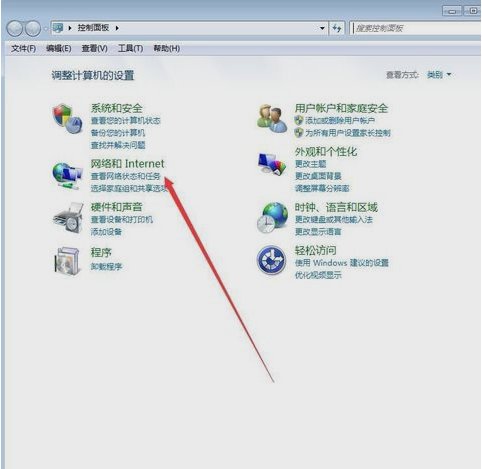Open 硬件和声音 heading link
482x469 pixels.
pyautogui.click(x=116, y=207)
